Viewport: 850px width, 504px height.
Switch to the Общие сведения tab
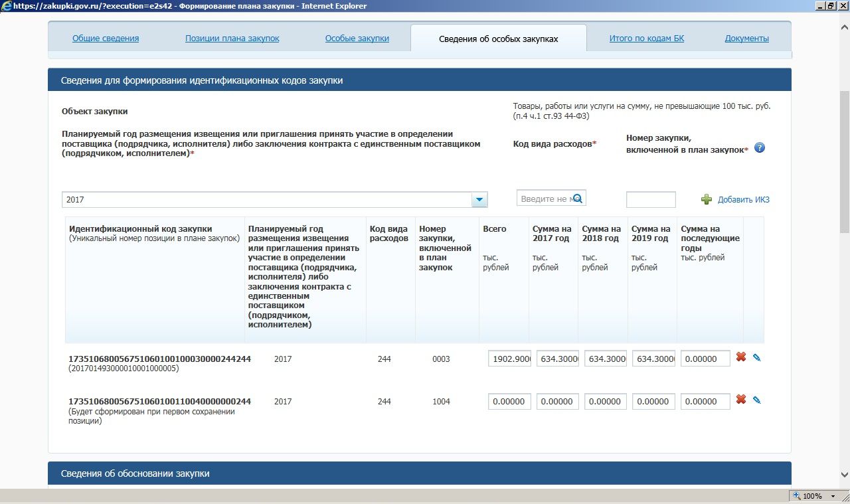[106, 39]
